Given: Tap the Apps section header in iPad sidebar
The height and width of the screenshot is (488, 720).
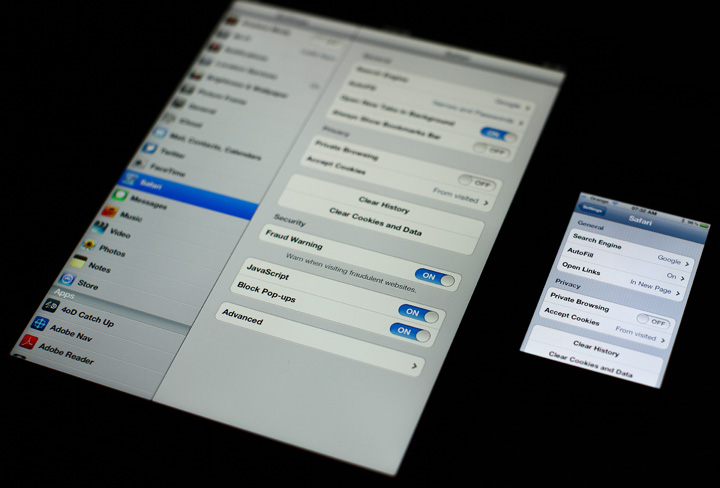Looking at the screenshot, I should tap(64, 293).
